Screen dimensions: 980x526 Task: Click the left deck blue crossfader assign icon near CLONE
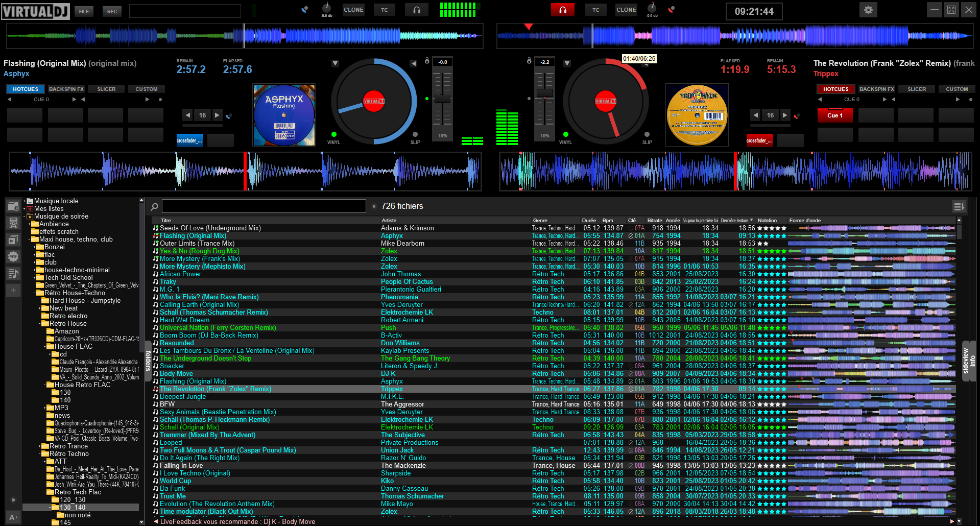[305, 10]
